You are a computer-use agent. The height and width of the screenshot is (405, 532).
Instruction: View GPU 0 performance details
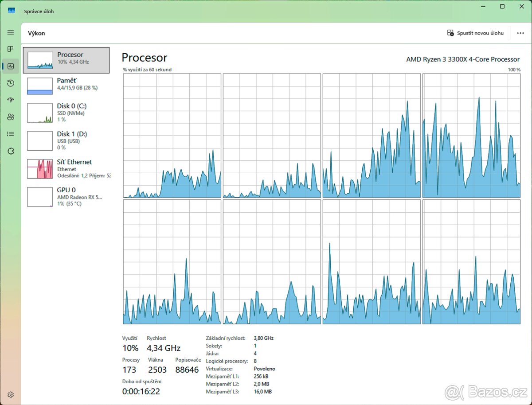(x=66, y=197)
